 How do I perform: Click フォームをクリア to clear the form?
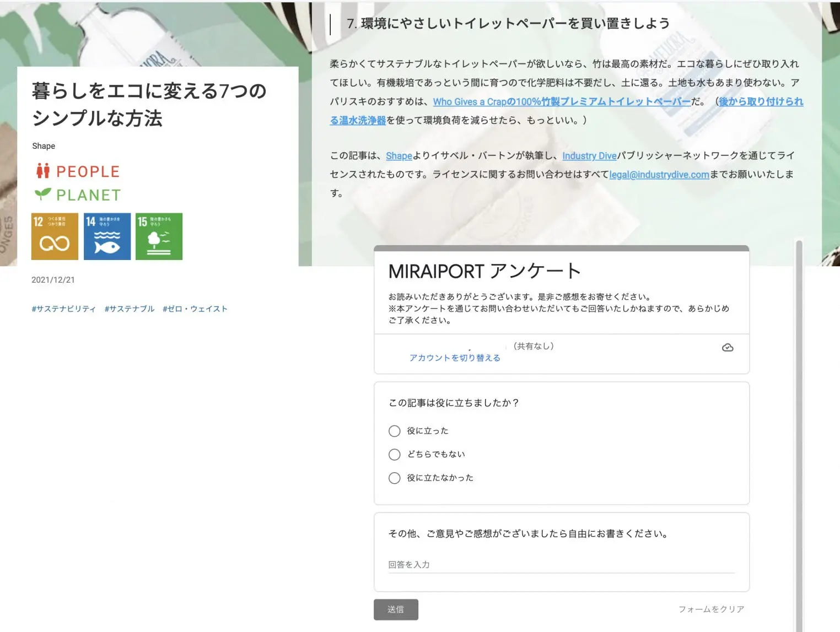[x=711, y=609]
